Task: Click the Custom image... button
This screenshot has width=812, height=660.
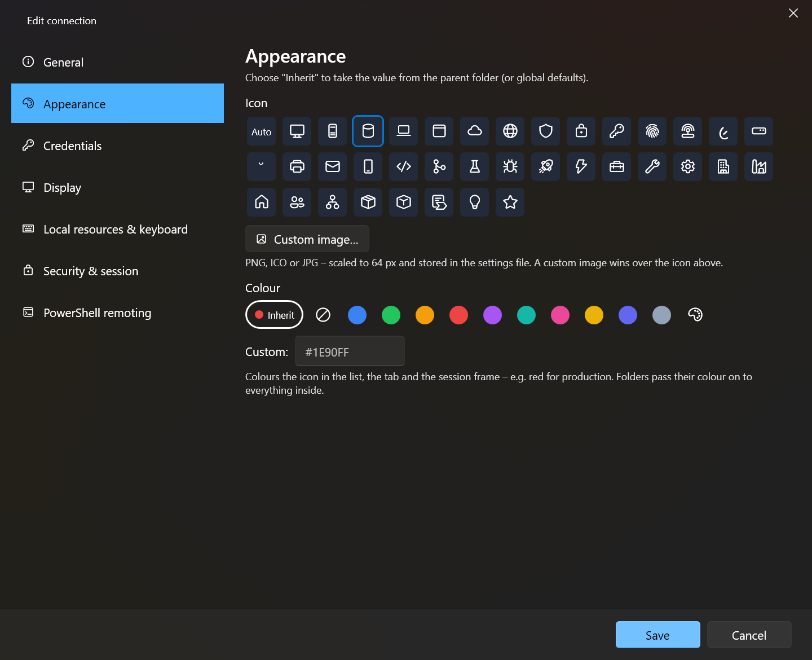Action: (x=307, y=239)
